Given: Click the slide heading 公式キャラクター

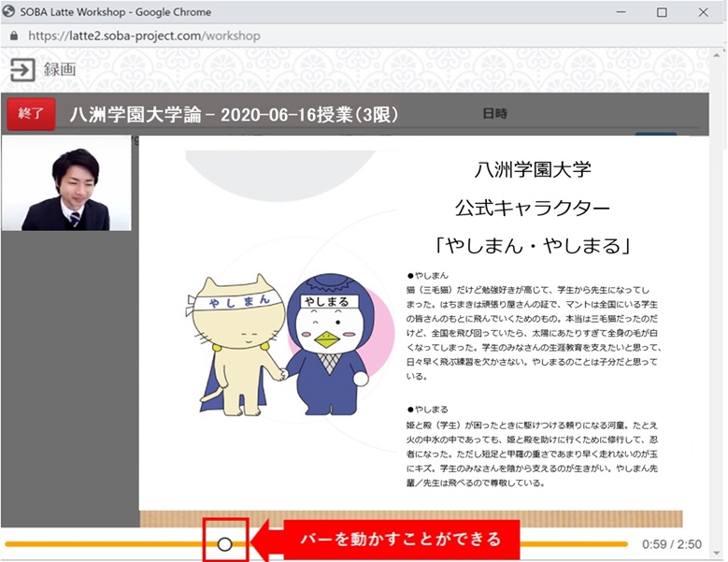Looking at the screenshot, I should tap(533, 208).
